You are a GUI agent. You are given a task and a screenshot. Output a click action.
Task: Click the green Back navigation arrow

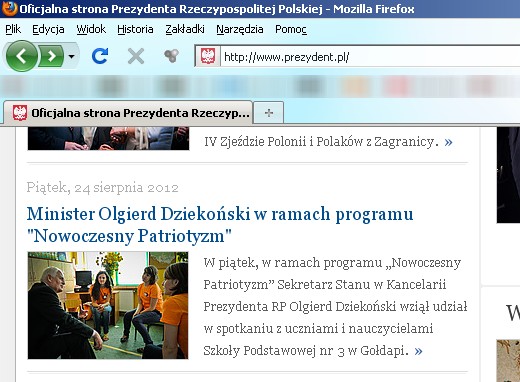(22, 56)
